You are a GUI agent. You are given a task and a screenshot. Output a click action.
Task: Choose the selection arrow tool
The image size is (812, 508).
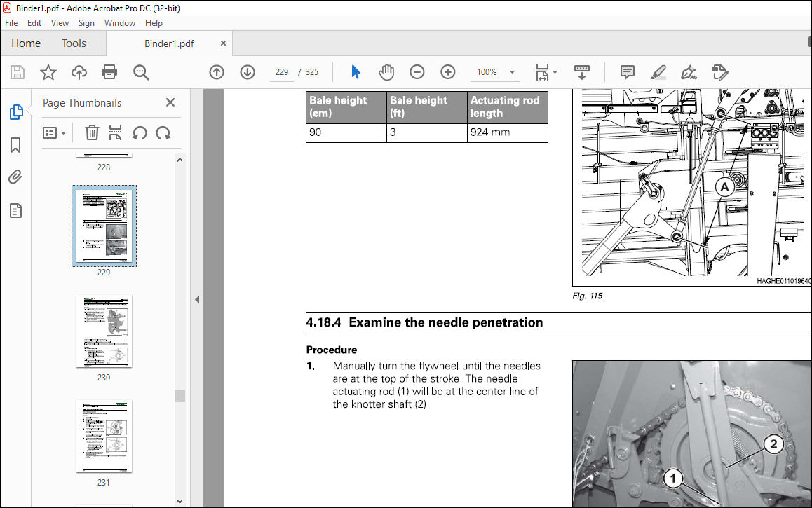click(356, 72)
